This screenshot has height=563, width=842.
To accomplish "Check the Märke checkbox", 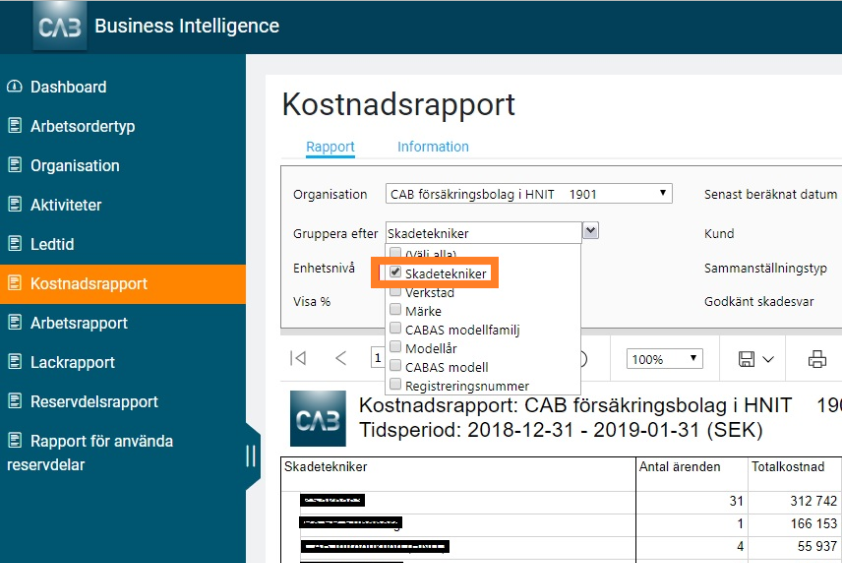I will pos(395,309).
